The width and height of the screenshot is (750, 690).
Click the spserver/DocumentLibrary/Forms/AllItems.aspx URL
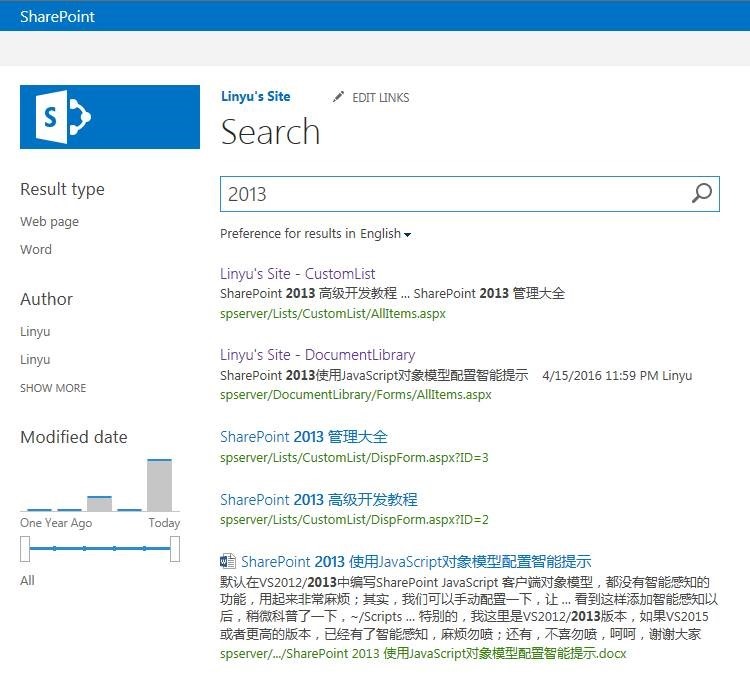[x=356, y=395]
